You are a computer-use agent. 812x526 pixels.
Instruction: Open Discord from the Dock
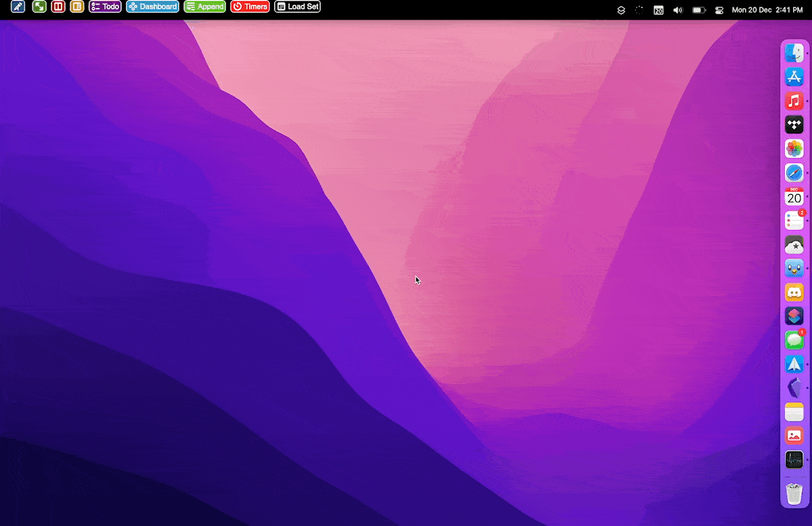pos(794,292)
